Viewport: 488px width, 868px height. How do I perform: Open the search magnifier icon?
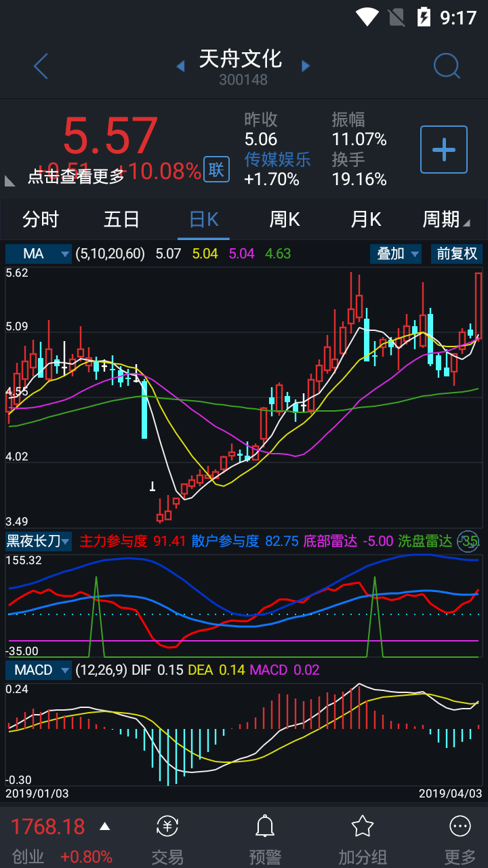tap(447, 66)
